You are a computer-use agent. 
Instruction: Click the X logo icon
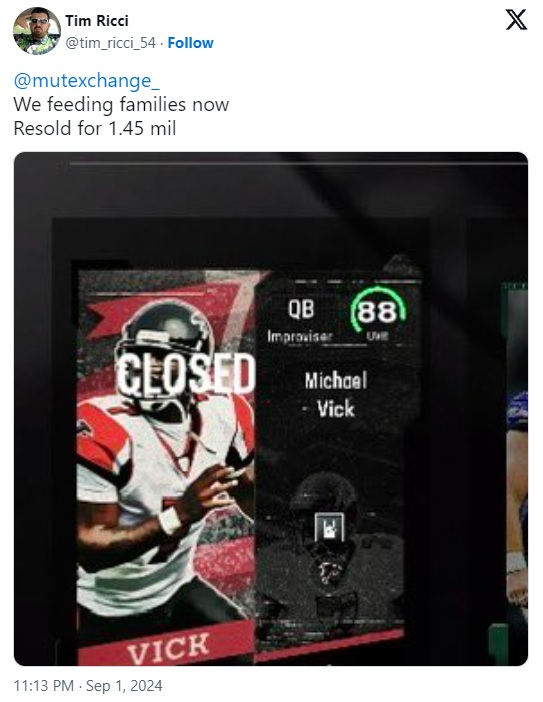(516, 20)
